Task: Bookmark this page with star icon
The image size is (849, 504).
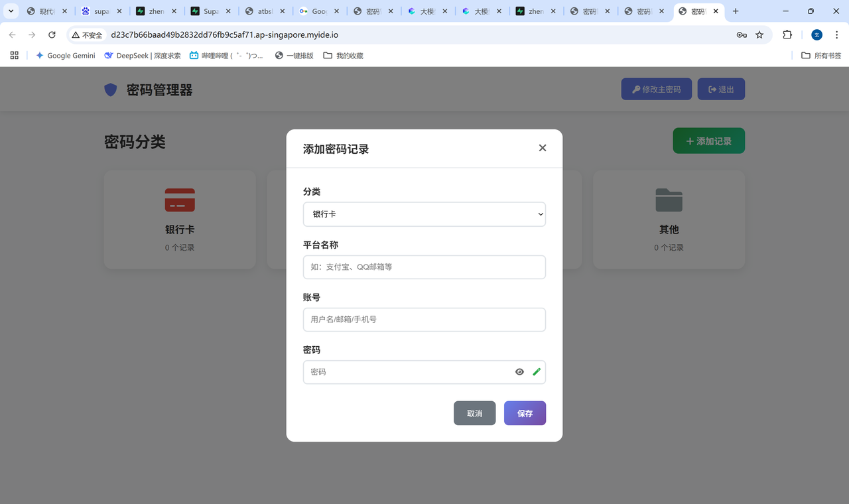Action: (x=759, y=34)
